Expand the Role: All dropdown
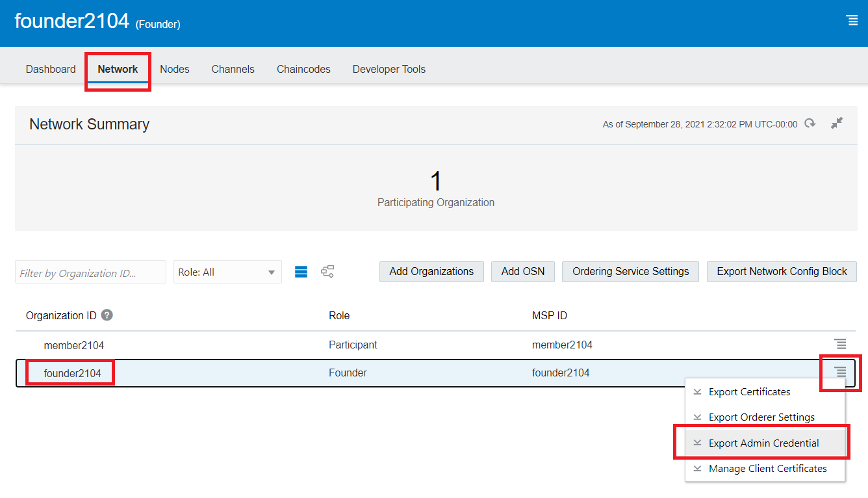The width and height of the screenshot is (868, 498). pos(227,272)
